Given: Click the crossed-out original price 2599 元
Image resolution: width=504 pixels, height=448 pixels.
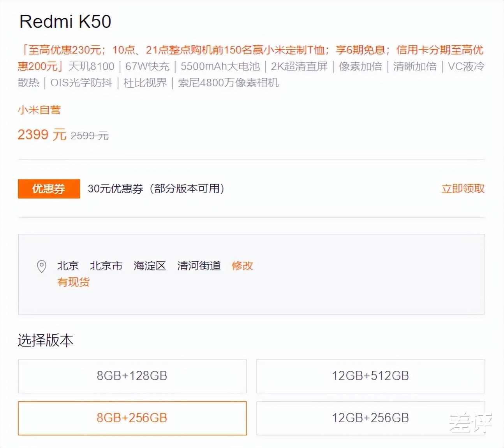Looking at the screenshot, I should point(90,136).
